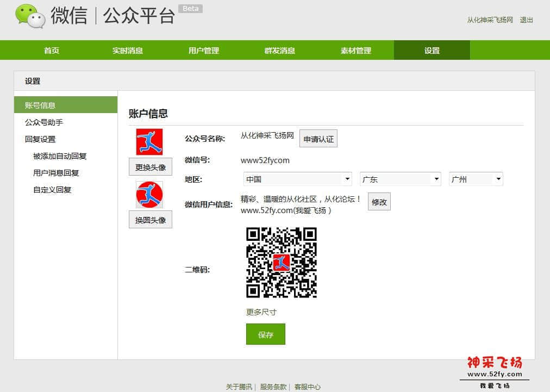This screenshot has width=550, height=392.
Task: Select 账号信息 in the sidebar
Action: (x=66, y=105)
